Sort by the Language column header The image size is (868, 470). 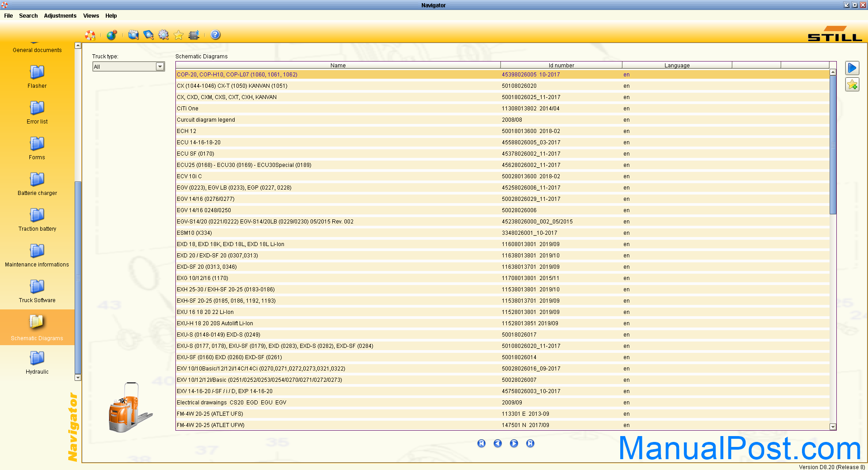tap(677, 65)
